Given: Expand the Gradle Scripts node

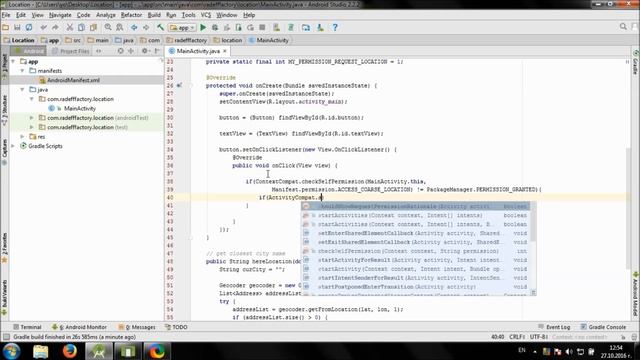Looking at the screenshot, I should [14, 146].
